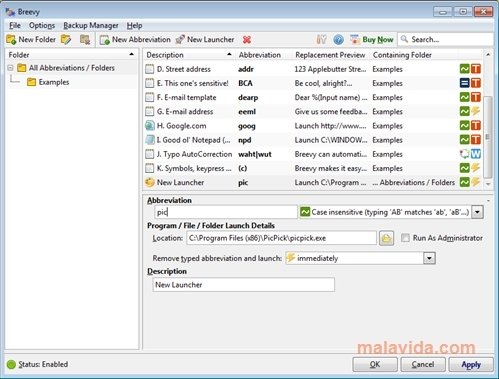
Task: Click the globe icon of H. Google.com
Action: [x=150, y=126]
